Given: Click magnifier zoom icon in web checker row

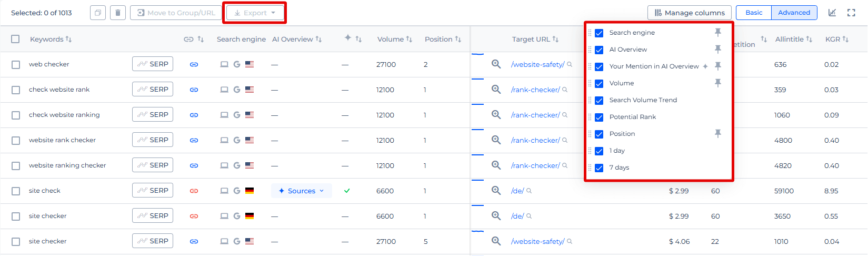Looking at the screenshot, I should [496, 64].
